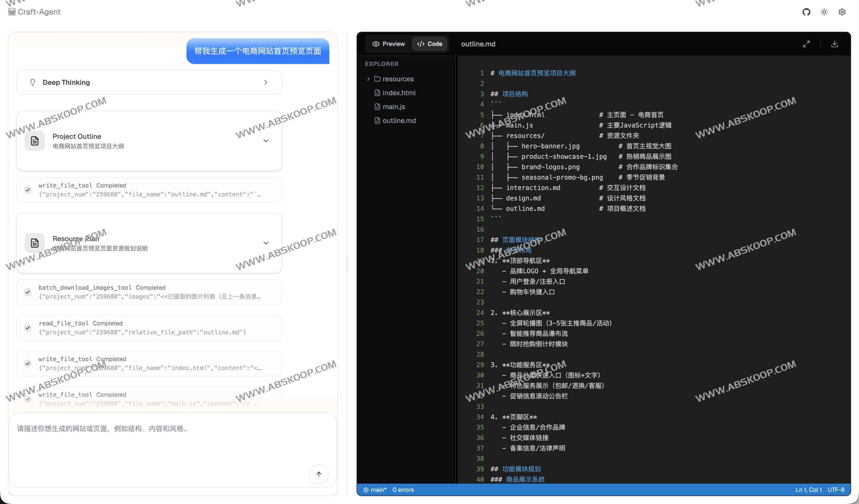Toggle the read_file_tool completed checkmark

point(28,327)
